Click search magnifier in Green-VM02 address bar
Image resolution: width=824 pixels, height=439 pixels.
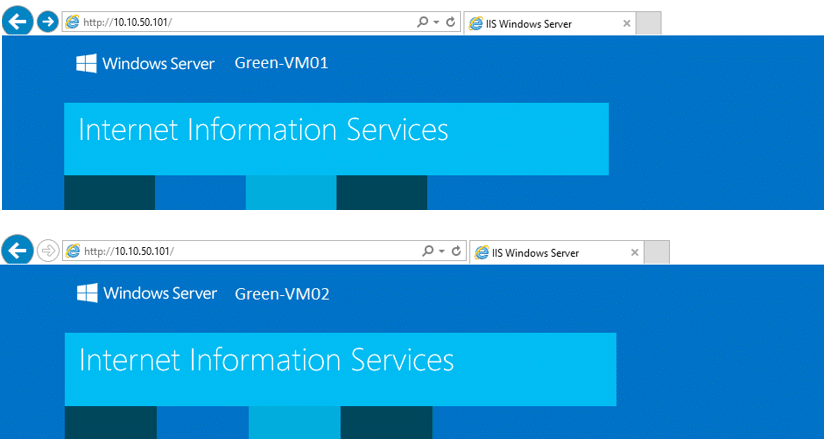pos(428,251)
